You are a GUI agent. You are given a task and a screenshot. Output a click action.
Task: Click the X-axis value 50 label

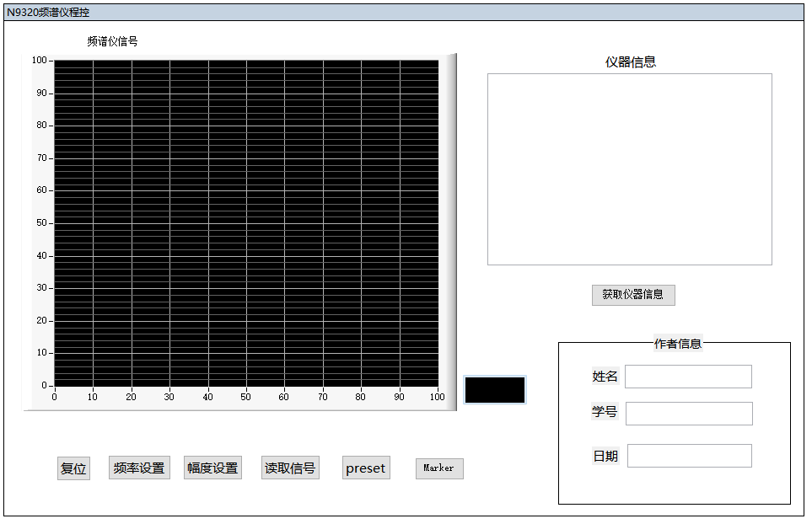tap(246, 397)
